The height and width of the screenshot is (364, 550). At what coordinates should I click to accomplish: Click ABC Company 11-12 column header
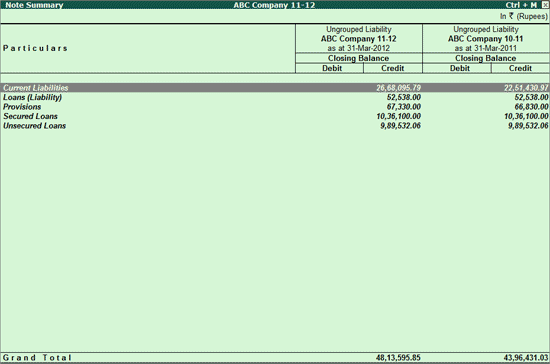click(x=358, y=39)
